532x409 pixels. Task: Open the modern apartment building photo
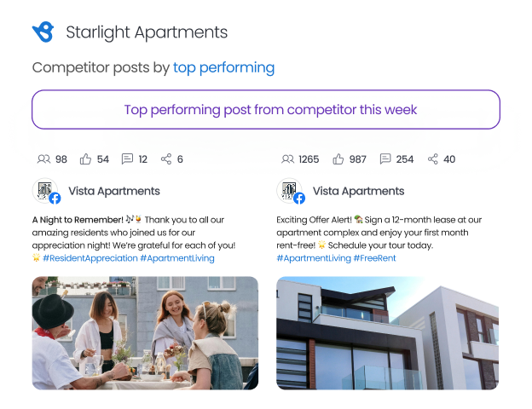click(x=387, y=332)
